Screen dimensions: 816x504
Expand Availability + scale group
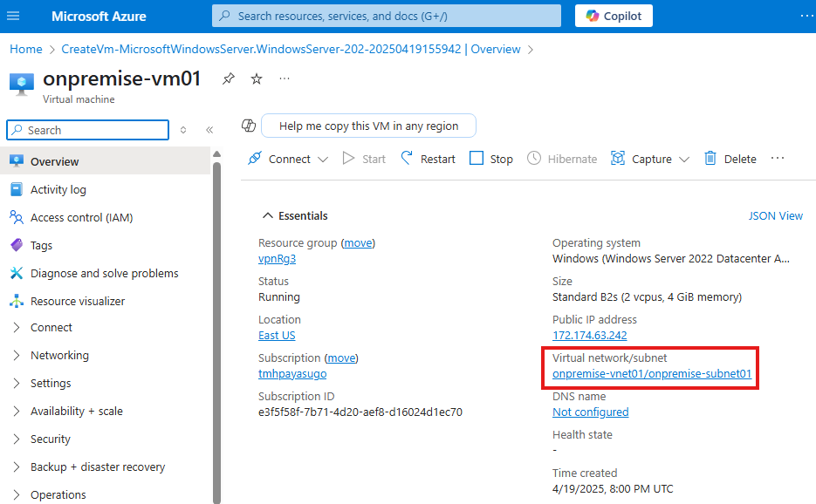(x=17, y=411)
